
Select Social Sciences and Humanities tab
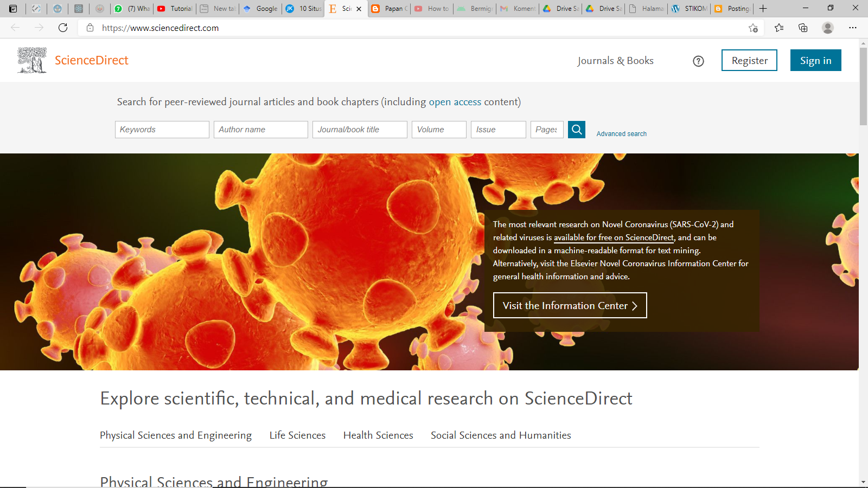click(x=501, y=435)
